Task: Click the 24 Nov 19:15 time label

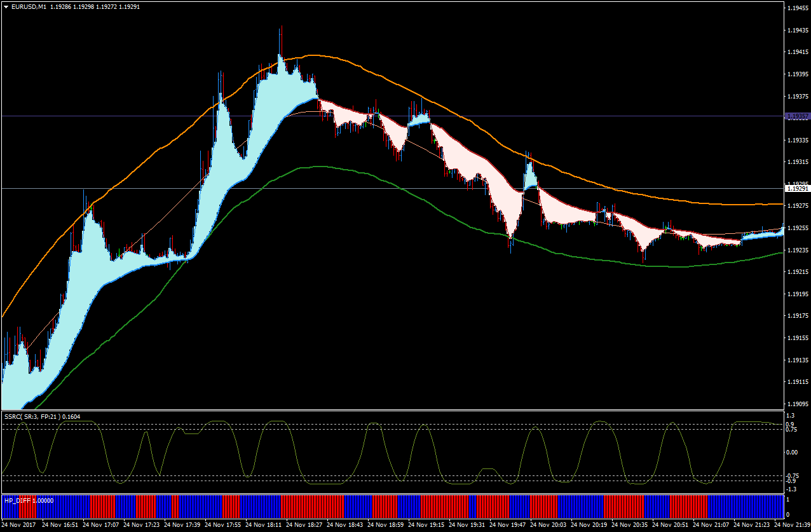Action: 426,526
